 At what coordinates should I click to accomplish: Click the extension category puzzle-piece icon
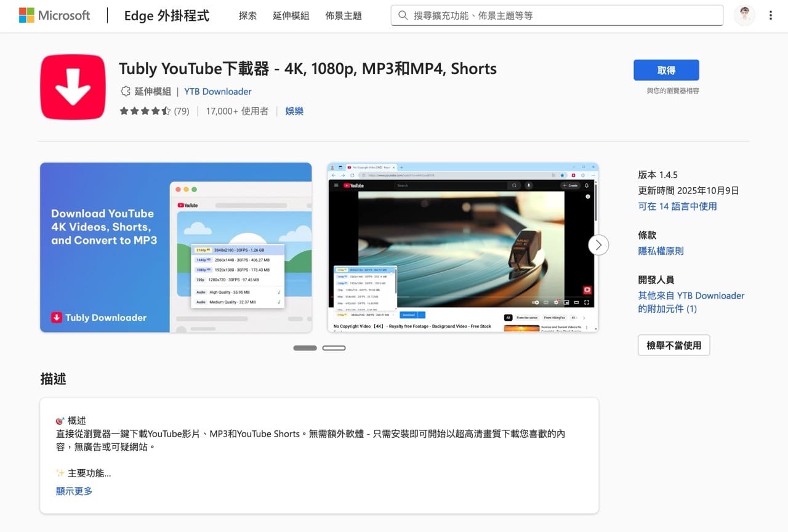tap(125, 91)
